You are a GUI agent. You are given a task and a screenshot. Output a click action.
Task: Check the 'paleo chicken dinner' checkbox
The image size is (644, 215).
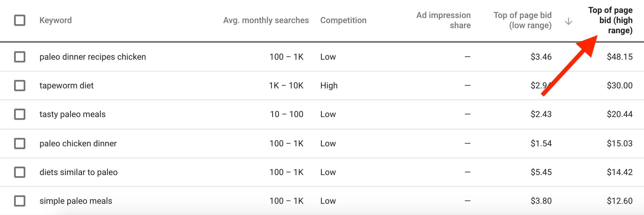pyautogui.click(x=20, y=144)
